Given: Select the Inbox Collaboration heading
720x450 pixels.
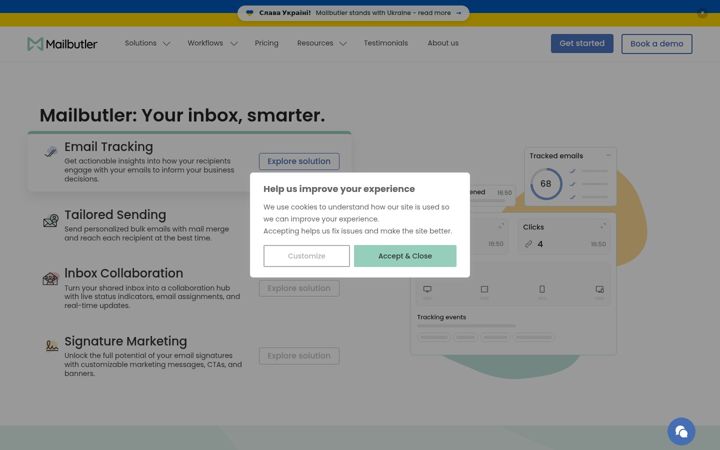Looking at the screenshot, I should pyautogui.click(x=124, y=273).
